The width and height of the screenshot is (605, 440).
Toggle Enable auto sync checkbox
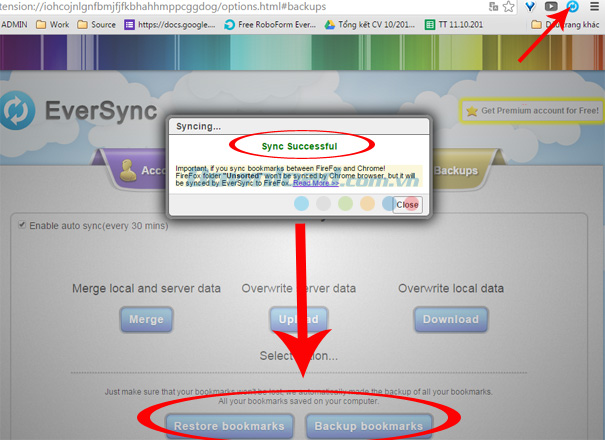tap(22, 225)
